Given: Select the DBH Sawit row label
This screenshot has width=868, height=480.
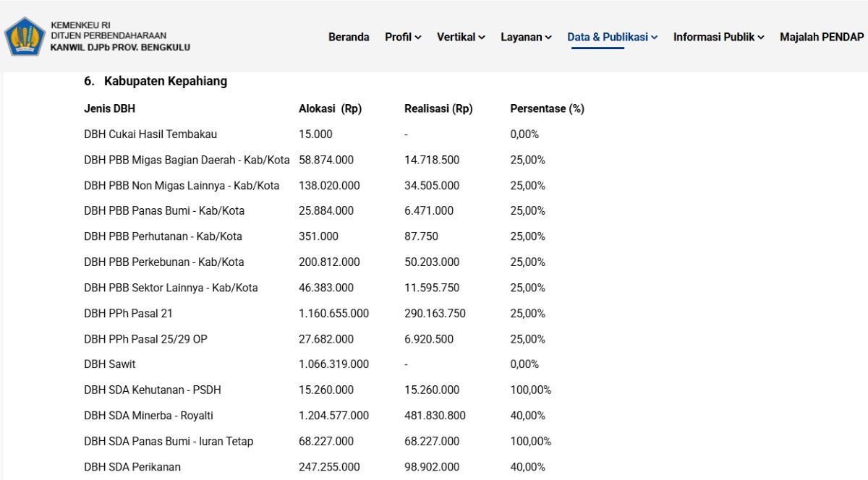Looking at the screenshot, I should (x=110, y=364).
